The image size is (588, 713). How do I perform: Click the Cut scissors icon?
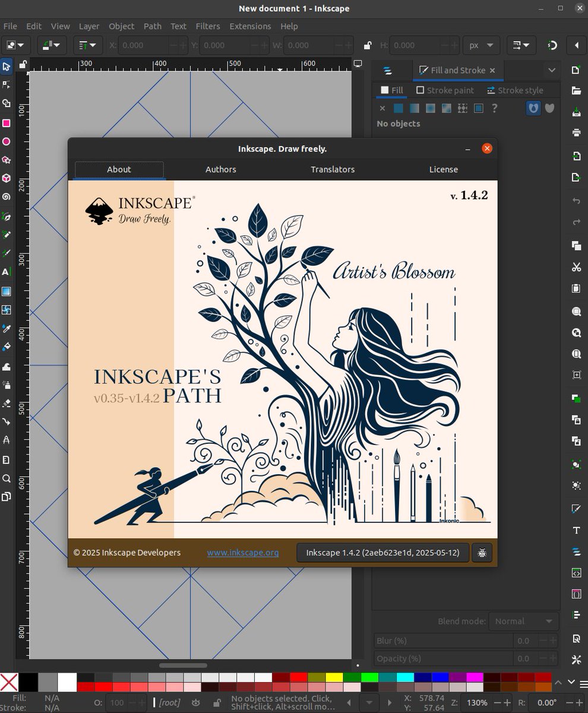pyautogui.click(x=576, y=267)
